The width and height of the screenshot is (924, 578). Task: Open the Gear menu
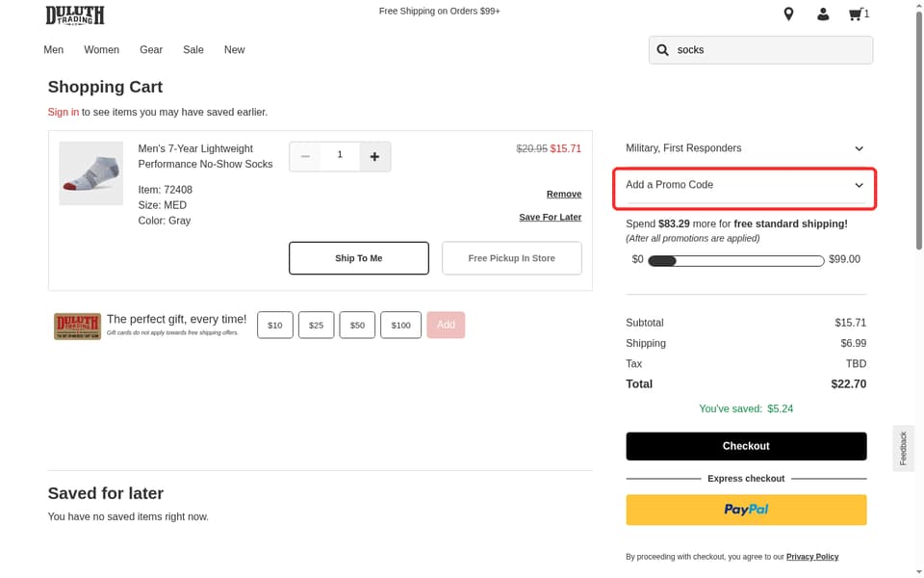[151, 50]
